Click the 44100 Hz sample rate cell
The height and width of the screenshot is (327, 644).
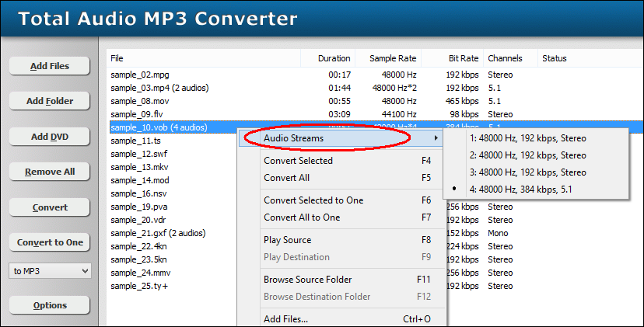pos(399,114)
